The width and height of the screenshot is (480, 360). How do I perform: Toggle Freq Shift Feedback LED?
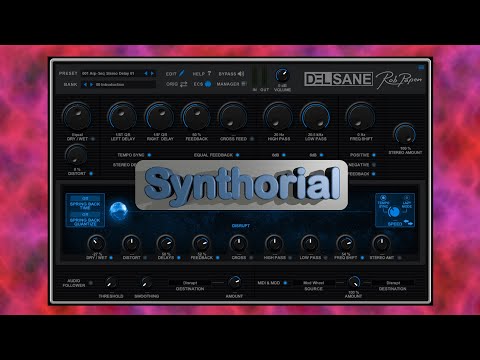click(374, 174)
